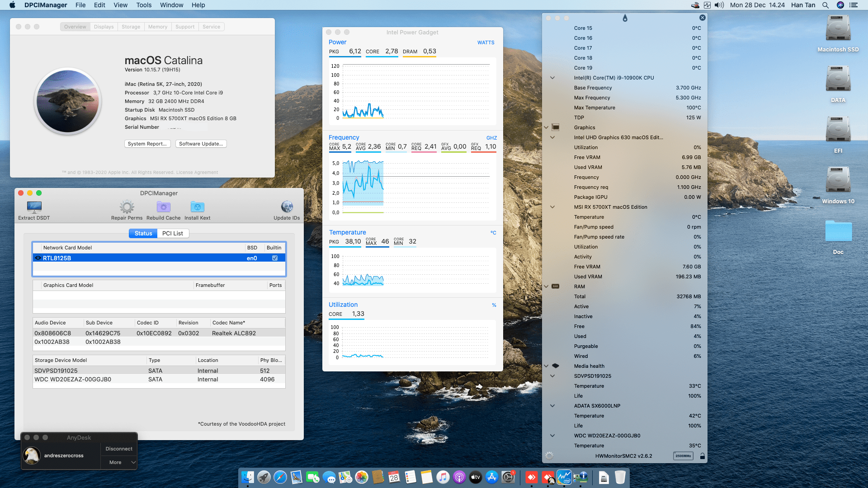Open the Service tab in About This Mac

[x=211, y=27]
